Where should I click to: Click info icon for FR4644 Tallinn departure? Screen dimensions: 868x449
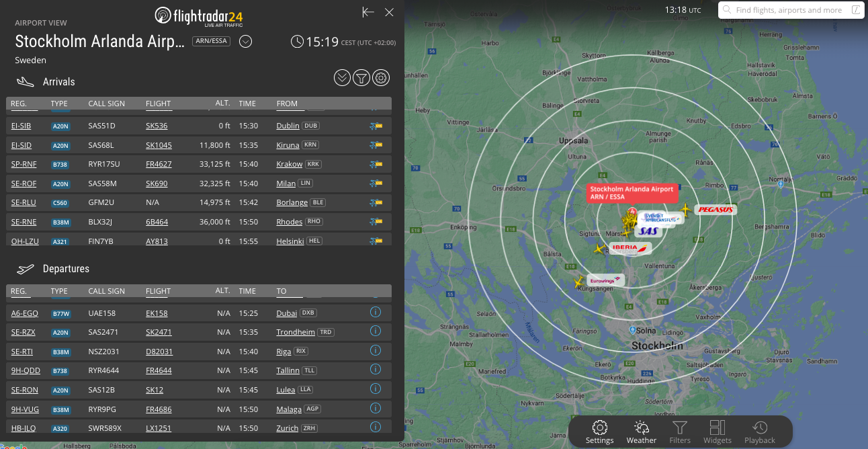tap(376, 370)
